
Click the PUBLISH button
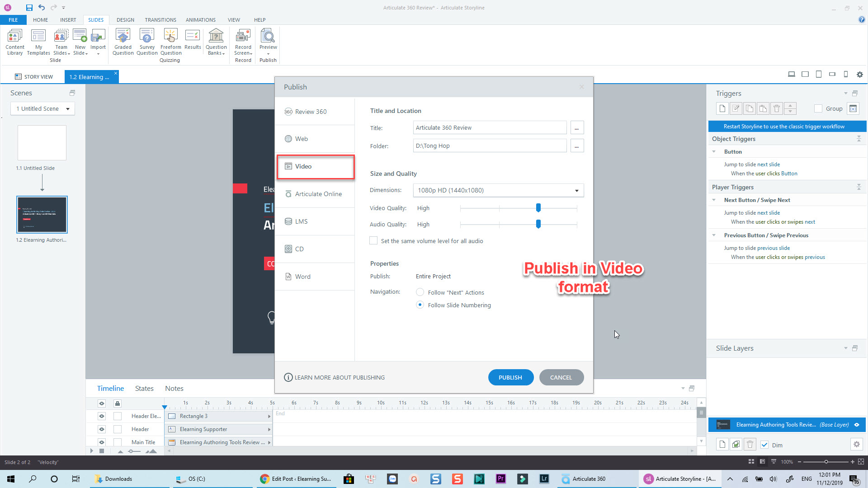[x=510, y=377]
